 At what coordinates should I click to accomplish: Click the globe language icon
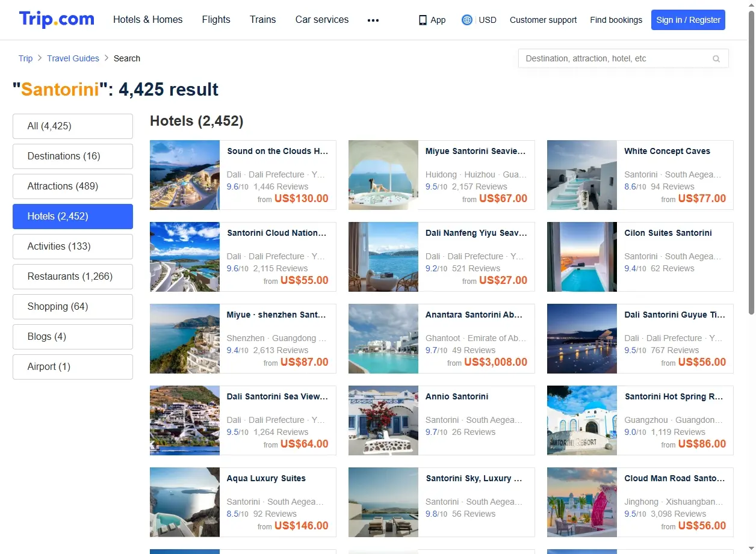click(466, 20)
